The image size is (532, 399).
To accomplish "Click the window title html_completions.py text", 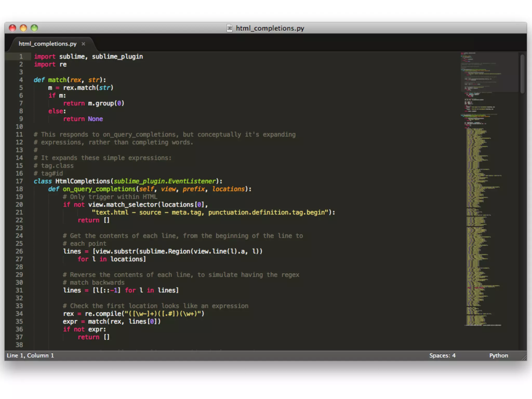I will [x=270, y=28].
